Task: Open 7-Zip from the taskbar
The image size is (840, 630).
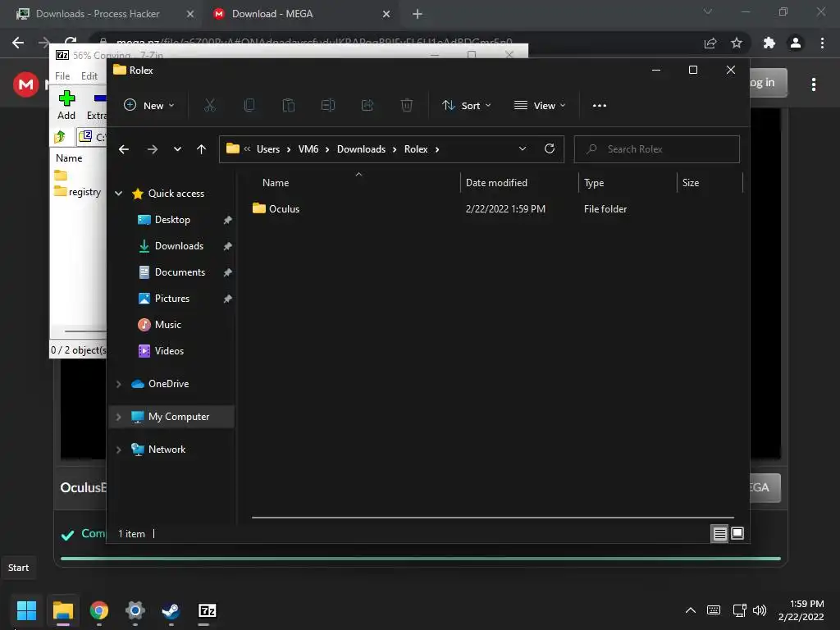Action: [x=207, y=610]
